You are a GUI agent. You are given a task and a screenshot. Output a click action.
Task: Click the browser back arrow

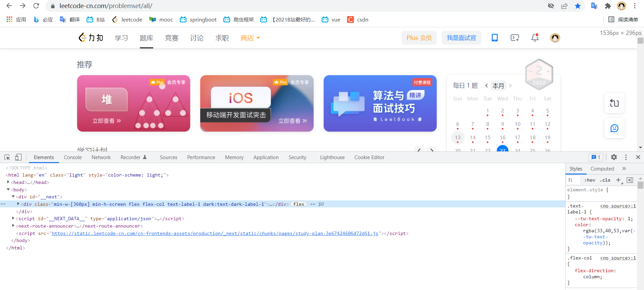pyautogui.click(x=9, y=6)
